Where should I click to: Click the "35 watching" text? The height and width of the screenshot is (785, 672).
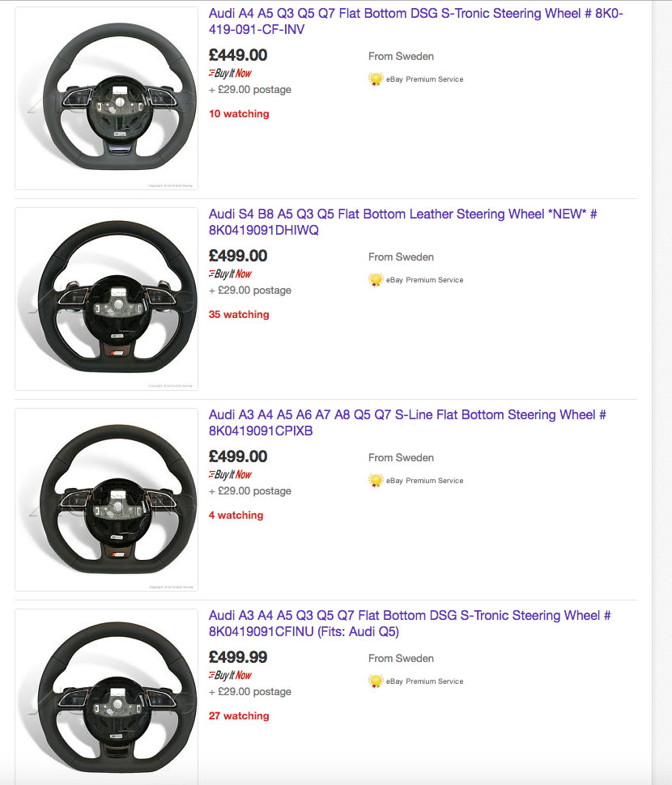[239, 315]
